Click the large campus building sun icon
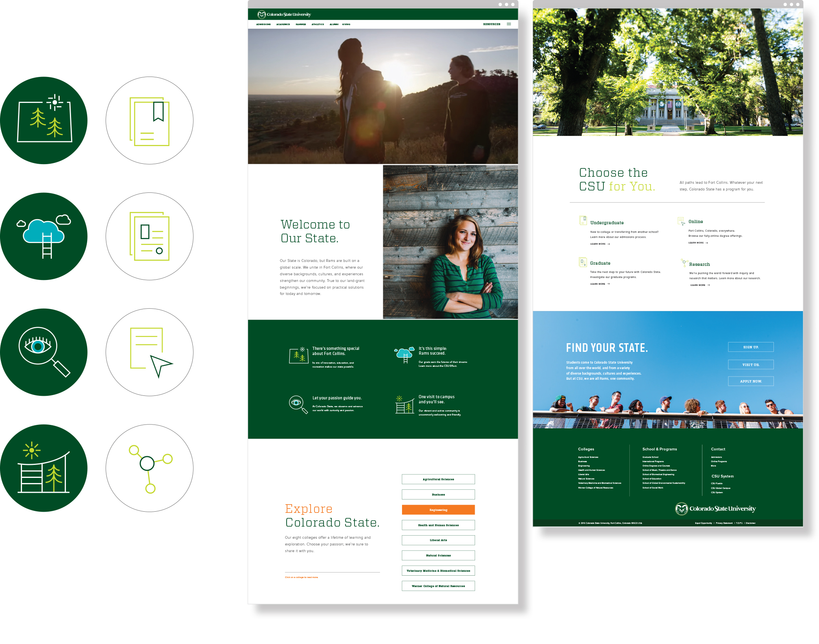Image resolution: width=819 pixels, height=644 pixels. 44,468
